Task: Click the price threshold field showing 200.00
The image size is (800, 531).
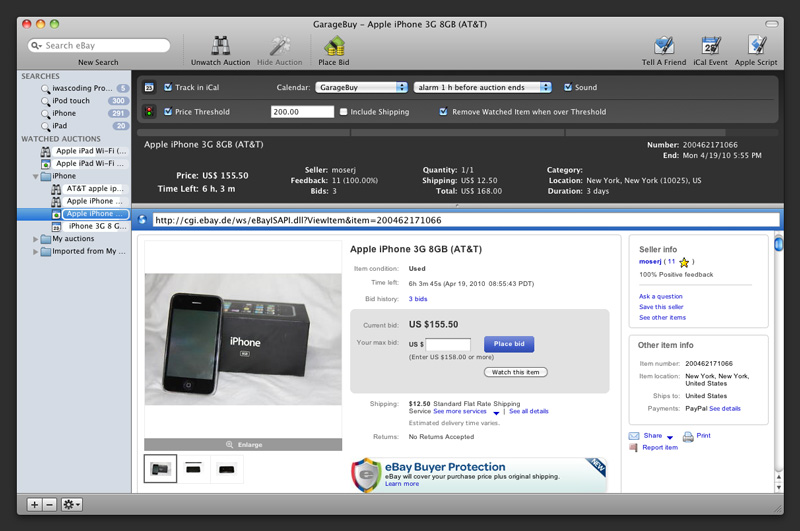Action: 302,112
